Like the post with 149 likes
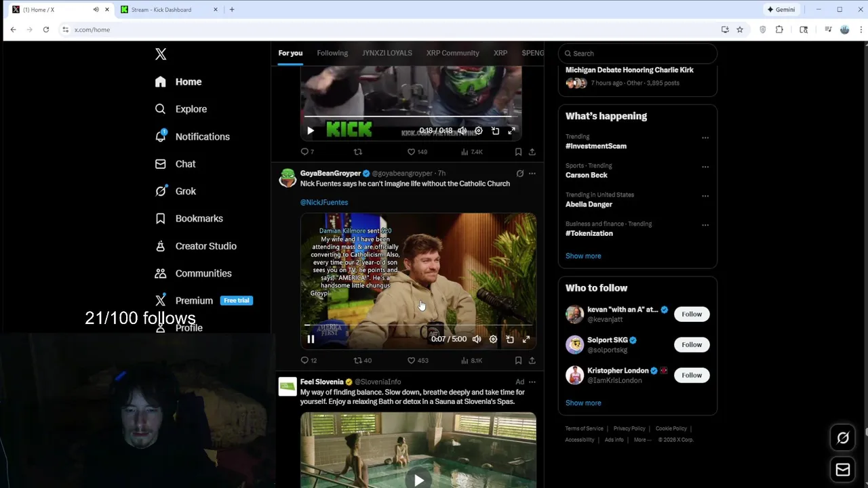The width and height of the screenshot is (868, 488). [417, 152]
